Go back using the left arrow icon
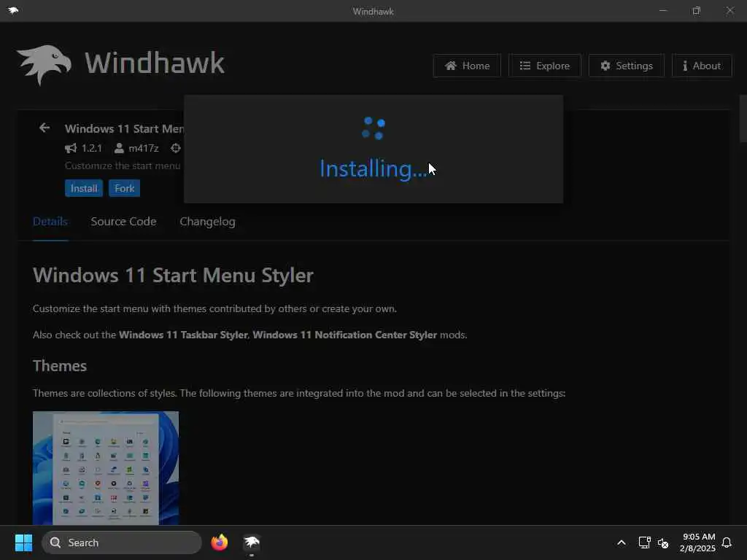The image size is (747, 560). coord(44,128)
